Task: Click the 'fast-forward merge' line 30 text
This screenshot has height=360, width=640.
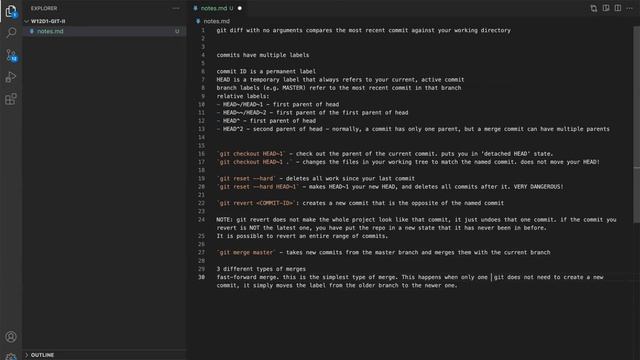Action: pos(410,281)
